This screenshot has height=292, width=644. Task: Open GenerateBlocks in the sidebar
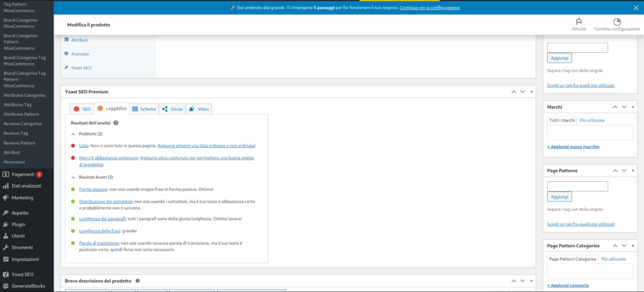pyautogui.click(x=26, y=286)
